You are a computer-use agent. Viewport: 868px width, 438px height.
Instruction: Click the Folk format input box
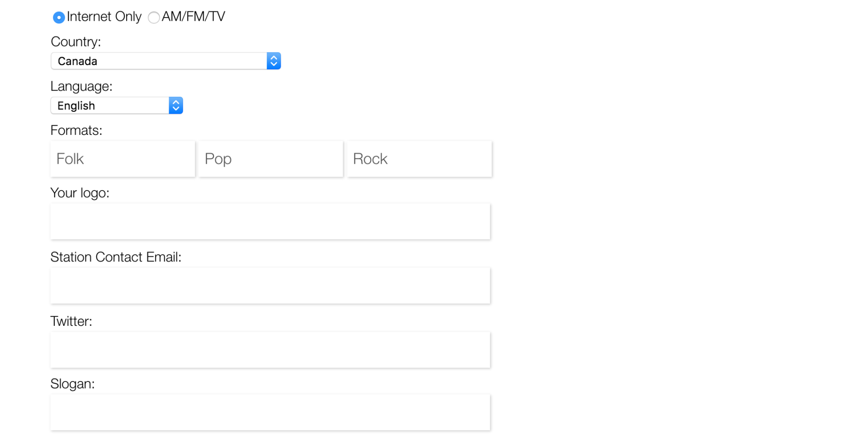click(123, 159)
